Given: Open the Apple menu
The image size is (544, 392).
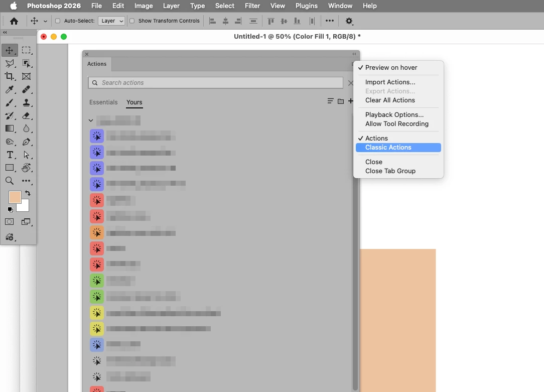Looking at the screenshot, I should [13, 6].
